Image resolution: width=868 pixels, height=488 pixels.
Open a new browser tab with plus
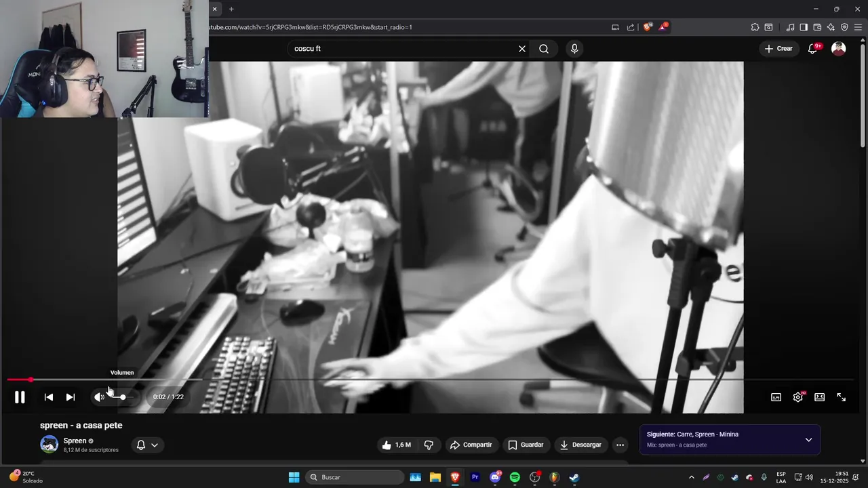click(231, 9)
